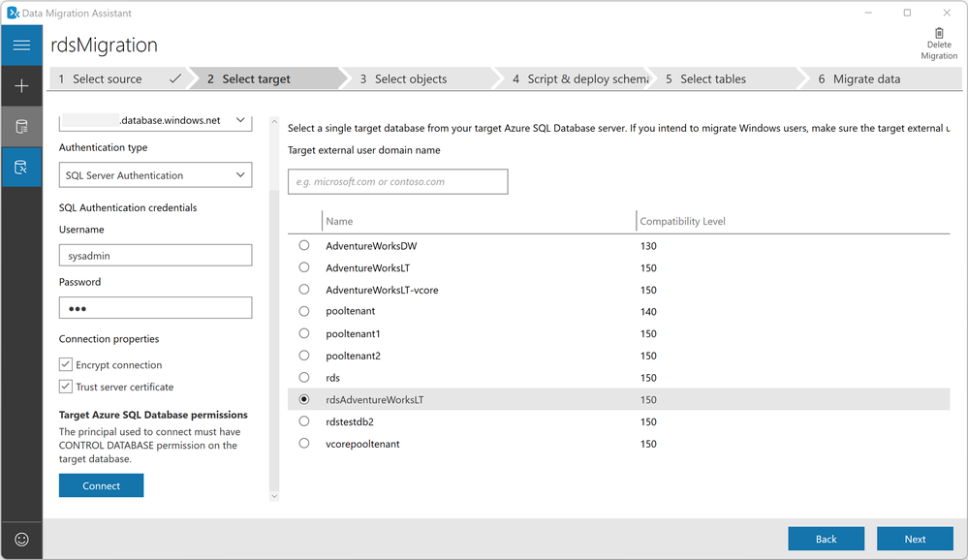Click the left panel scrollbar down arrow
This screenshot has width=968, height=560.
coord(274,496)
